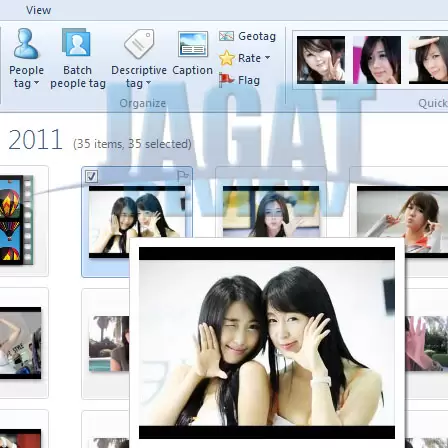Click the Flag label

pos(249,80)
